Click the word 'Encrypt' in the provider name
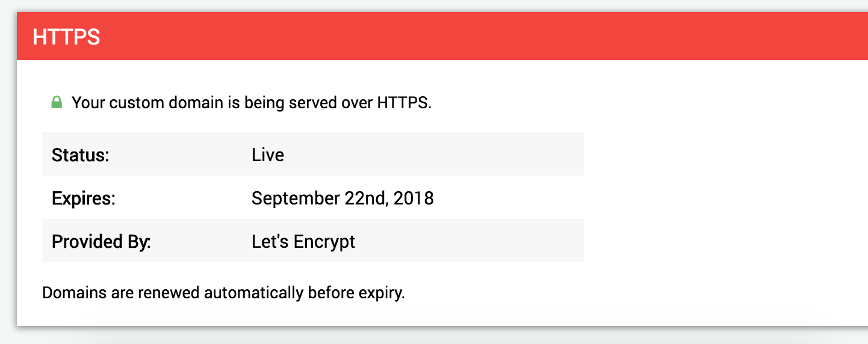This screenshot has width=868, height=344. click(x=324, y=241)
